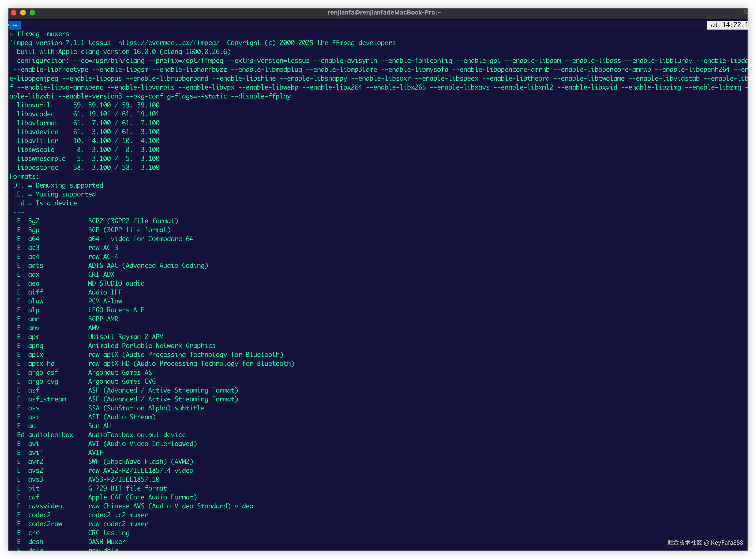Click the "dash" DASH Muxer line

[36, 541]
